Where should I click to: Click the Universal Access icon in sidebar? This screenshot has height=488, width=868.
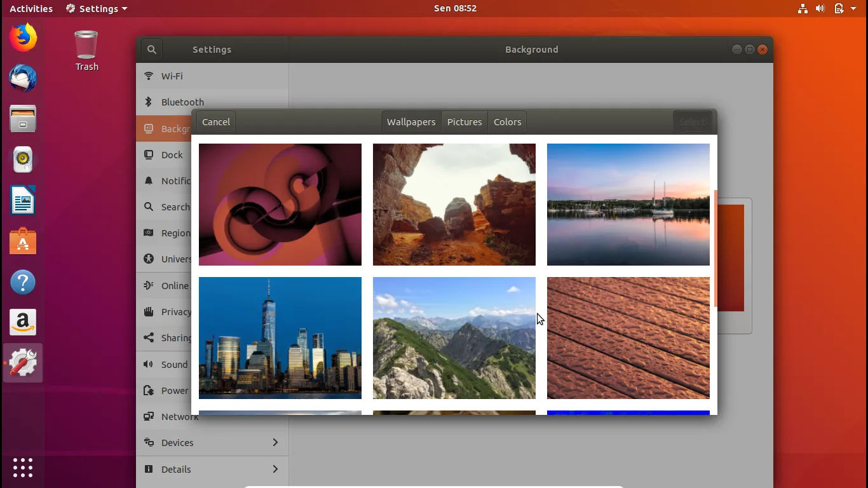pyautogui.click(x=149, y=259)
